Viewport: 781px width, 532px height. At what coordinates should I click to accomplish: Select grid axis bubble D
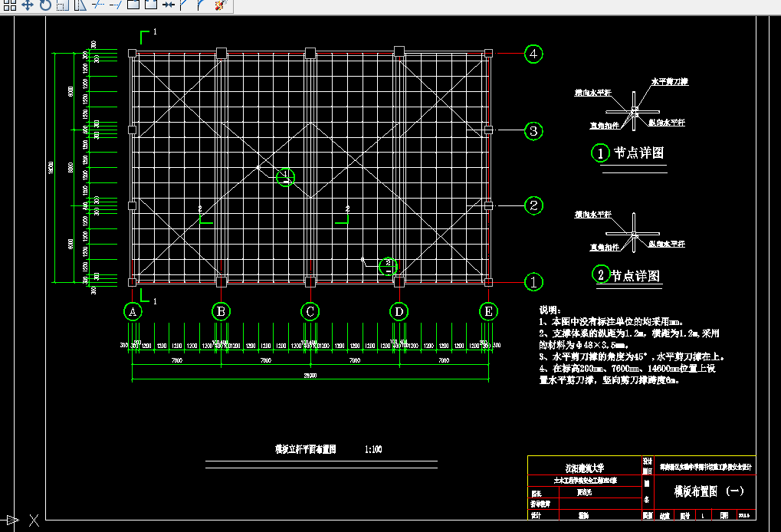coord(399,312)
